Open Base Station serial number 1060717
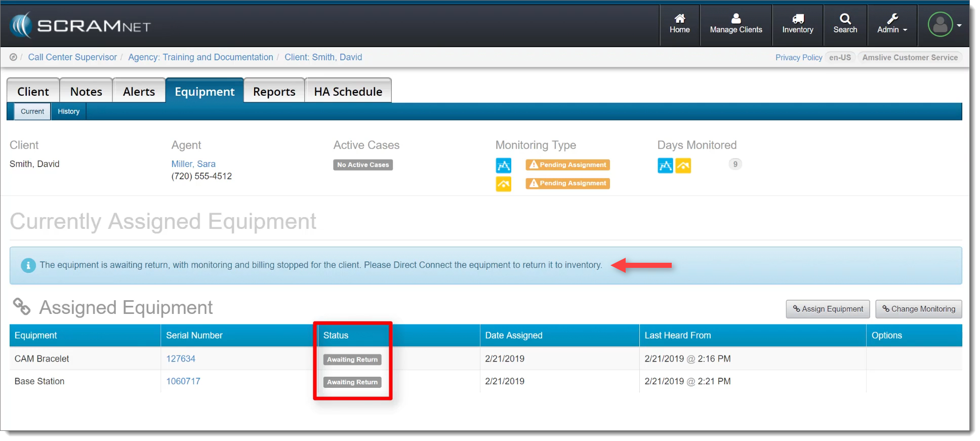The width and height of the screenshot is (980, 441). [183, 381]
